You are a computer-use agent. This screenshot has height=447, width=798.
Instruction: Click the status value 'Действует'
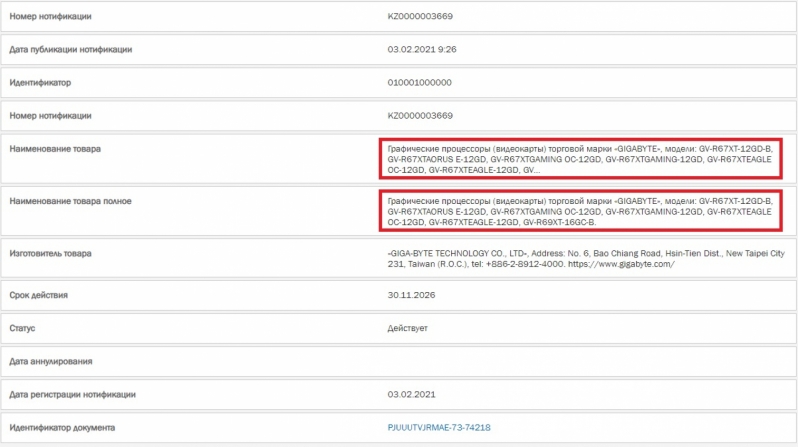click(408, 328)
